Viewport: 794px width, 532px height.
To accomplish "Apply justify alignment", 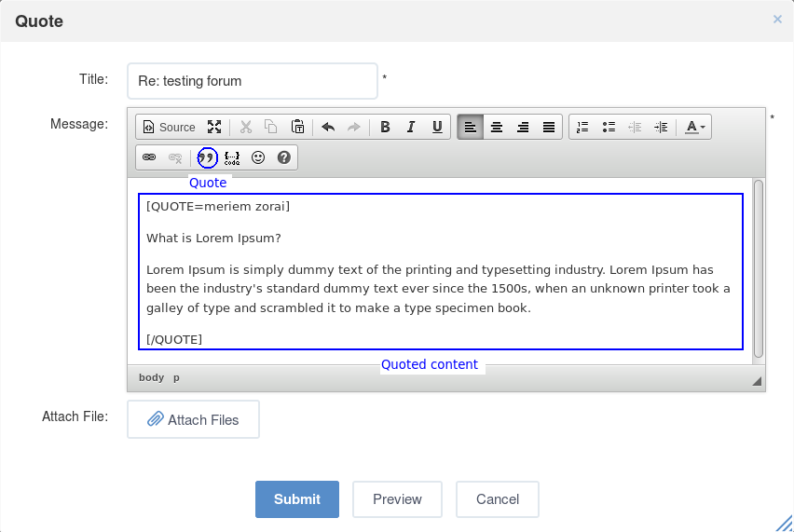I will point(549,127).
